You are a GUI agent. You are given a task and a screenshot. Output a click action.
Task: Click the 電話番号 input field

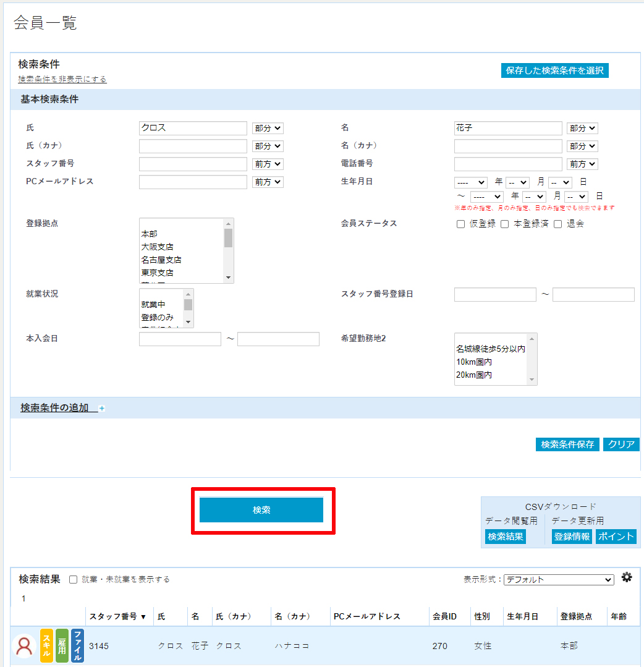[508, 164]
